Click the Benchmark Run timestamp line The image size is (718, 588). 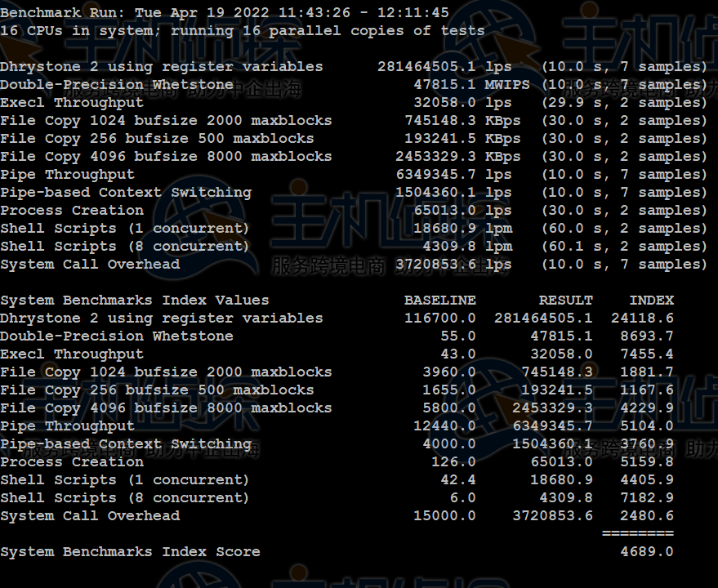click(x=225, y=12)
